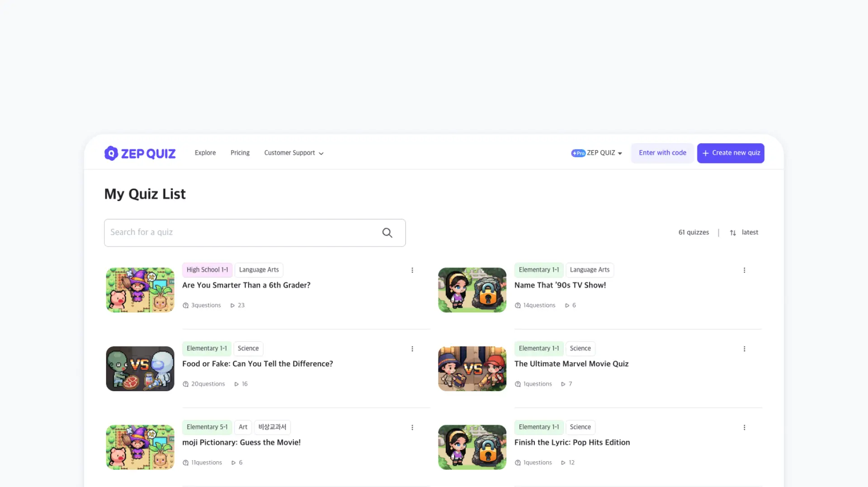Open options menu for Are You Smarter quiz
868x487 pixels.
click(x=412, y=270)
